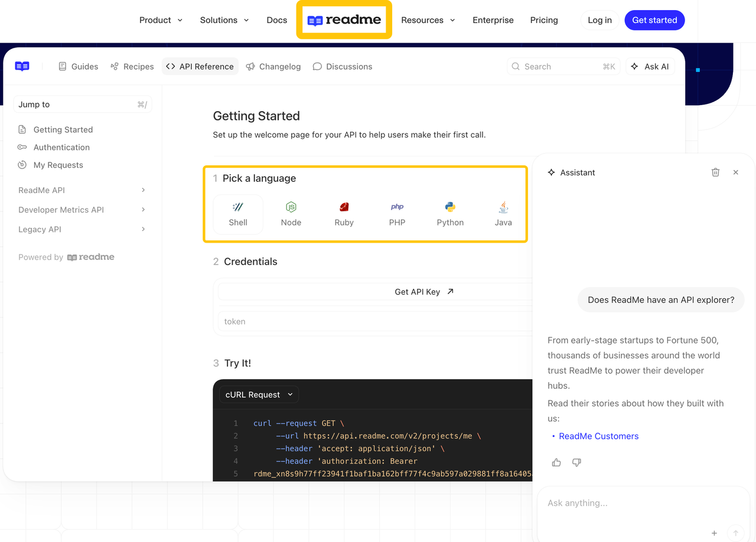Screen dimensions: 756x542
Task: Expand the Legacy API section
Action: pos(82,229)
